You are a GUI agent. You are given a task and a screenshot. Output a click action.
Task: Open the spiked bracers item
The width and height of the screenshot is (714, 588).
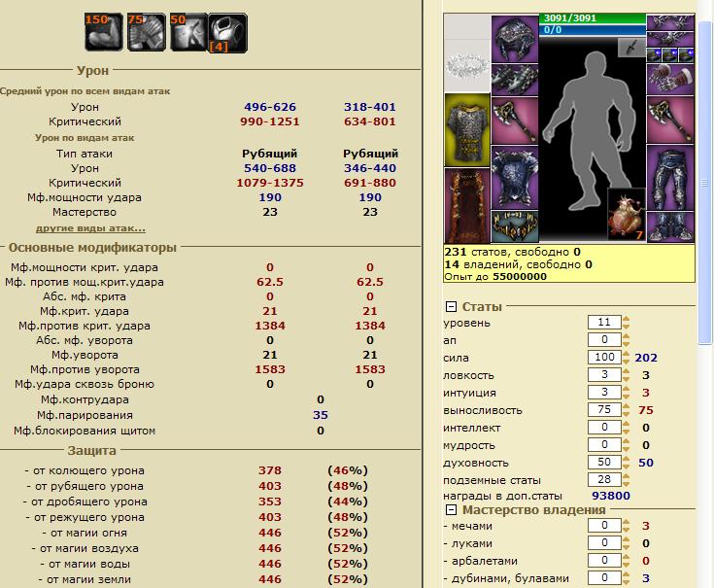pos(515,80)
